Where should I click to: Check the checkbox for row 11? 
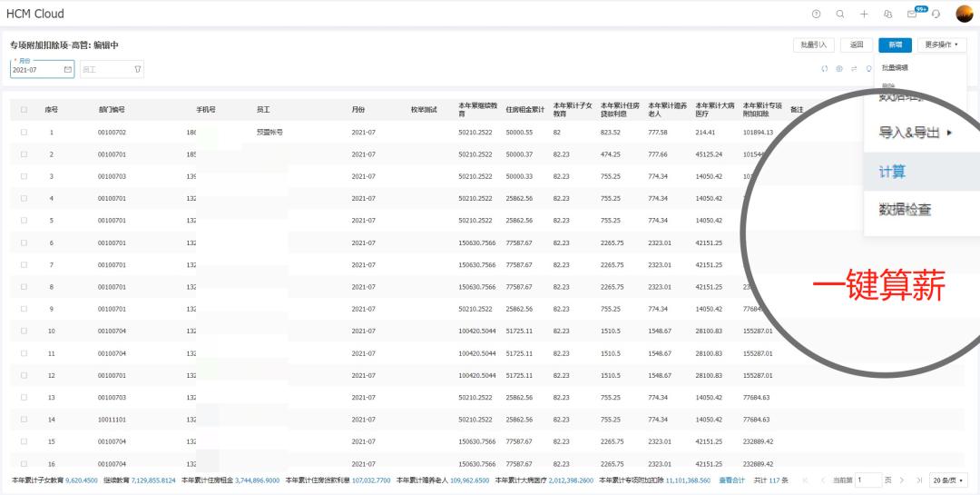tap(24, 353)
